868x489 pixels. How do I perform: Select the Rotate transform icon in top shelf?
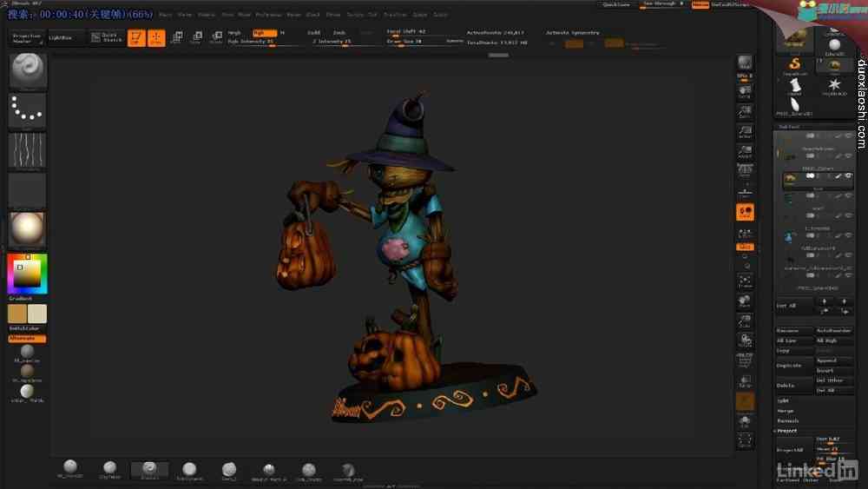(x=216, y=37)
